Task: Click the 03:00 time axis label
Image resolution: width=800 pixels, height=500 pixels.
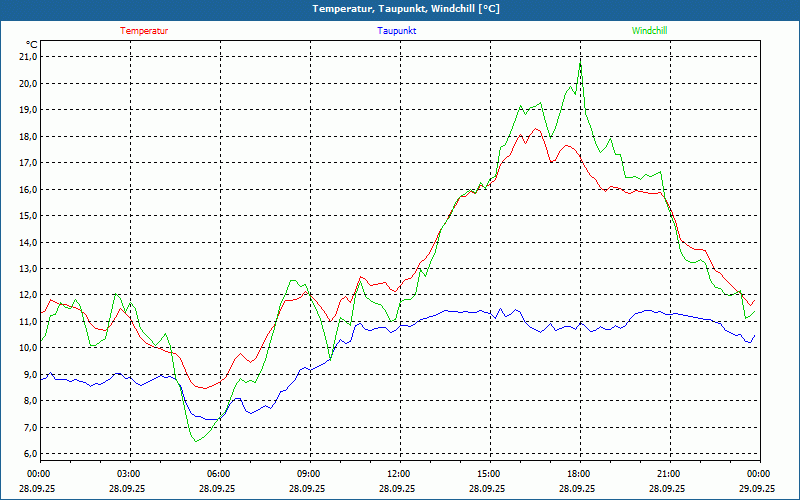Action: pos(129,474)
